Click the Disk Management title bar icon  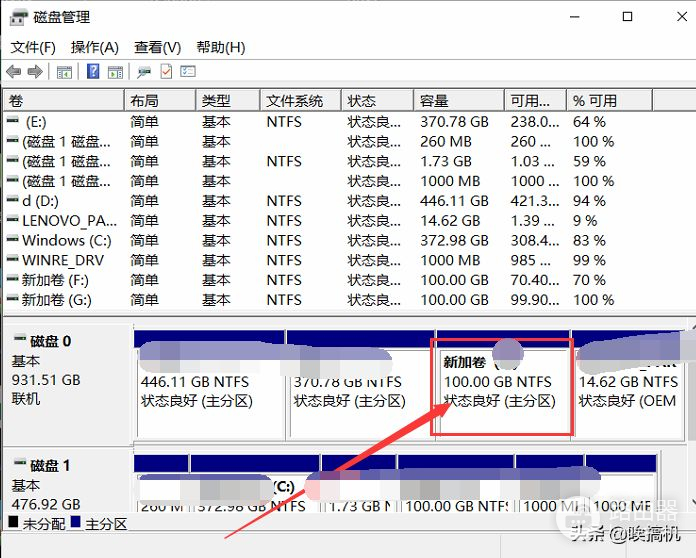click(20, 18)
